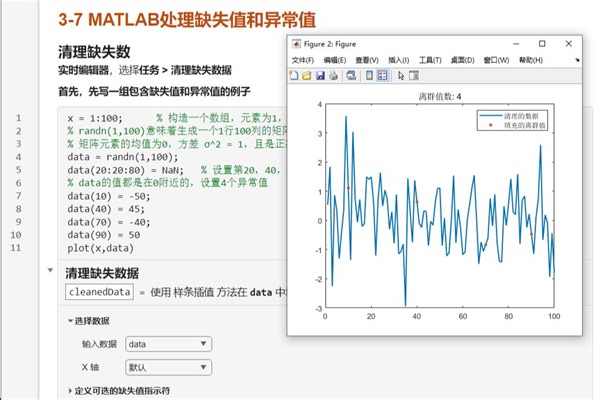Open the 编辑(E) menu

pyautogui.click(x=335, y=60)
